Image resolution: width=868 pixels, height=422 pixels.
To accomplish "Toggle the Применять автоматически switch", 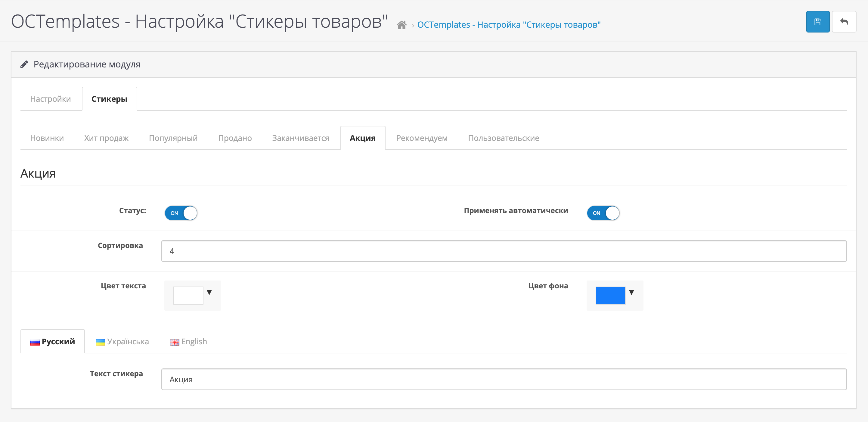I will pyautogui.click(x=603, y=213).
